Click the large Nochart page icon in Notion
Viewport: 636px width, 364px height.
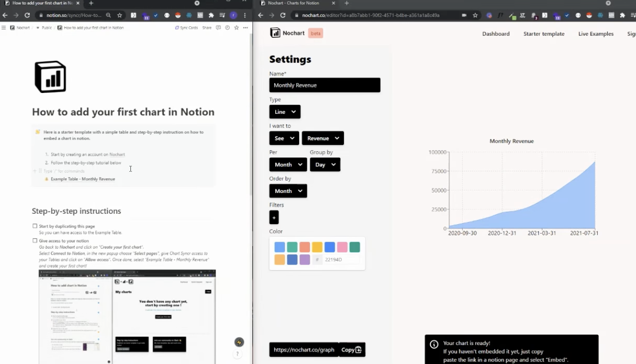coord(50,77)
